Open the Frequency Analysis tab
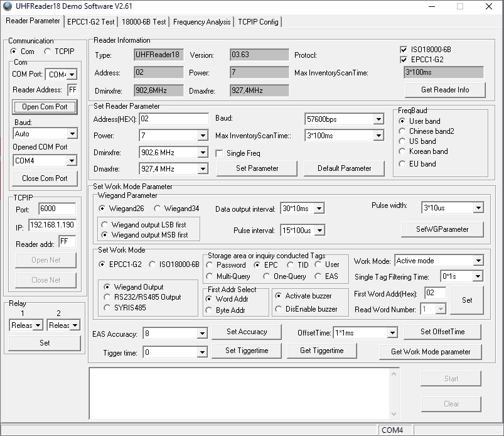The height and width of the screenshot is (436, 504). point(201,21)
